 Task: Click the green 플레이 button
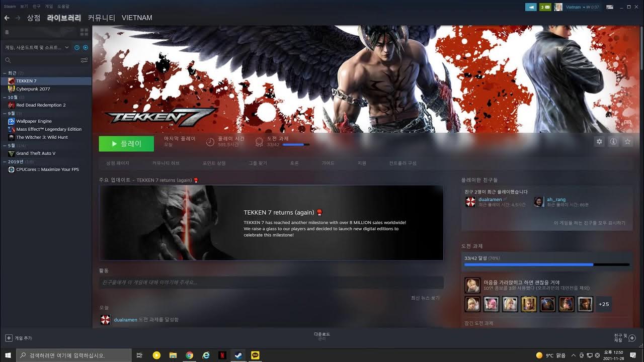[x=126, y=143]
